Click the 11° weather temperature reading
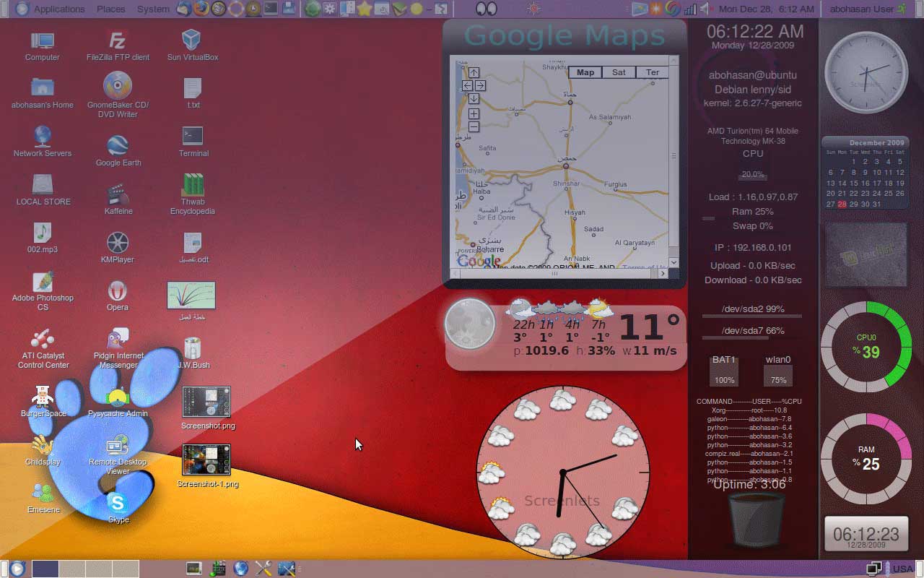 650,327
